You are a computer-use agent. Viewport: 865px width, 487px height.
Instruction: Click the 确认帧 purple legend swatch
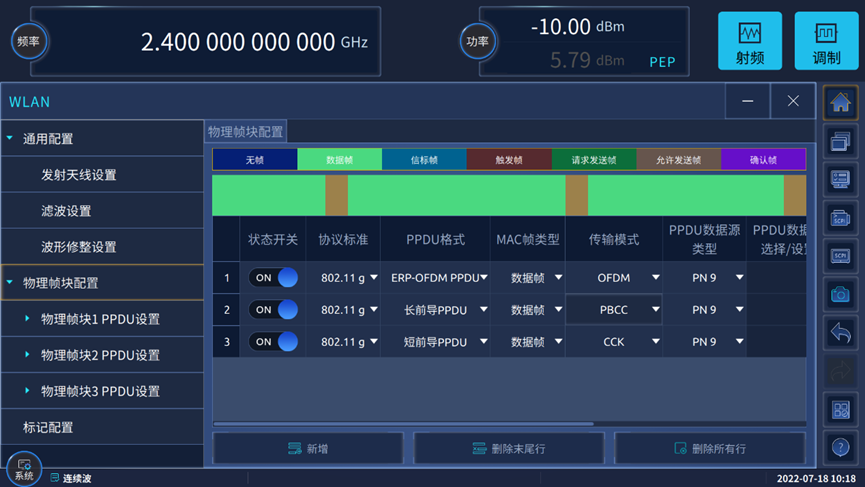(x=763, y=159)
